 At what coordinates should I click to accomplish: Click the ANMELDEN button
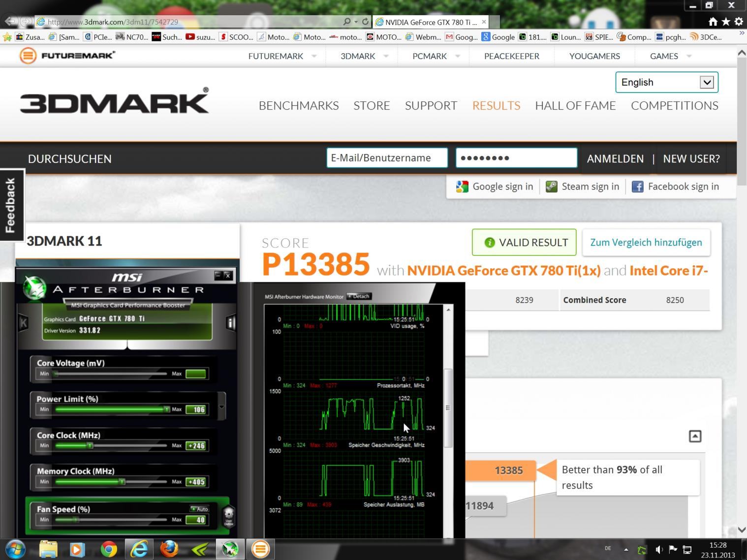point(615,159)
